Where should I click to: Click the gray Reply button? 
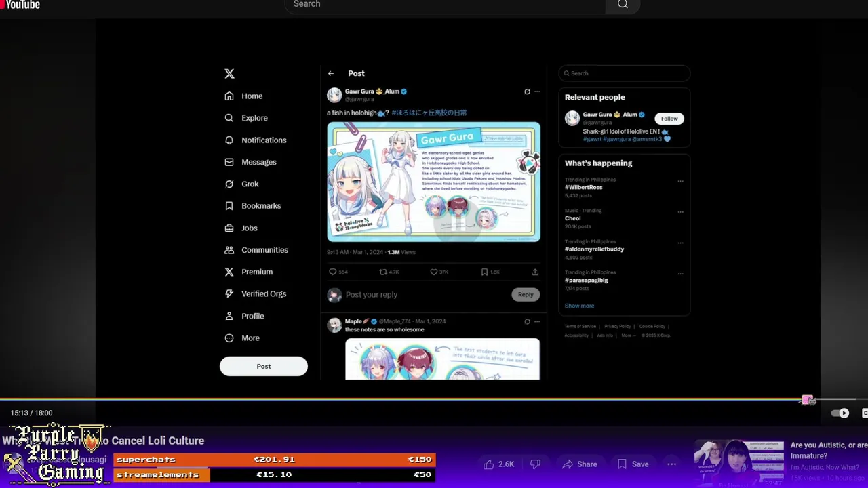[x=526, y=295]
